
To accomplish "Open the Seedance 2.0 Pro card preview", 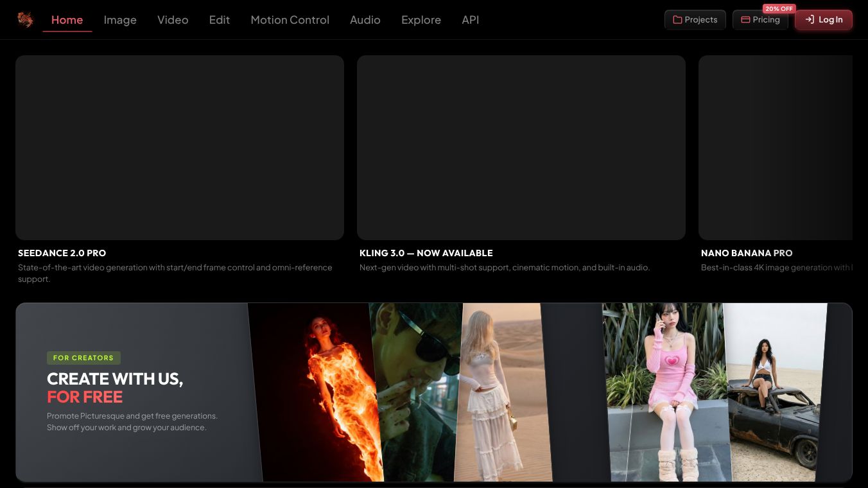I will tap(180, 148).
